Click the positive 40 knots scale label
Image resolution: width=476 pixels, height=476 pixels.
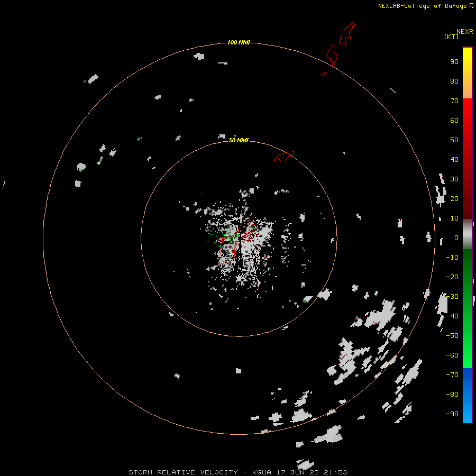[454, 159]
